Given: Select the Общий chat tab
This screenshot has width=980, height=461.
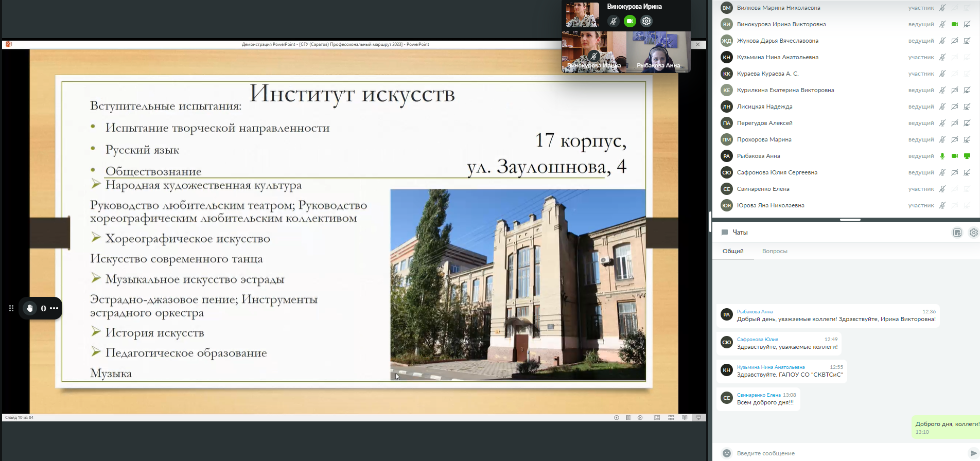Looking at the screenshot, I should (x=732, y=251).
